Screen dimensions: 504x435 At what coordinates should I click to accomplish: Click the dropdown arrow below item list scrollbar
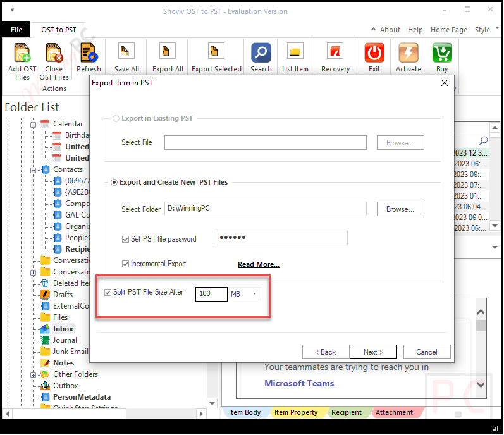coord(495,247)
